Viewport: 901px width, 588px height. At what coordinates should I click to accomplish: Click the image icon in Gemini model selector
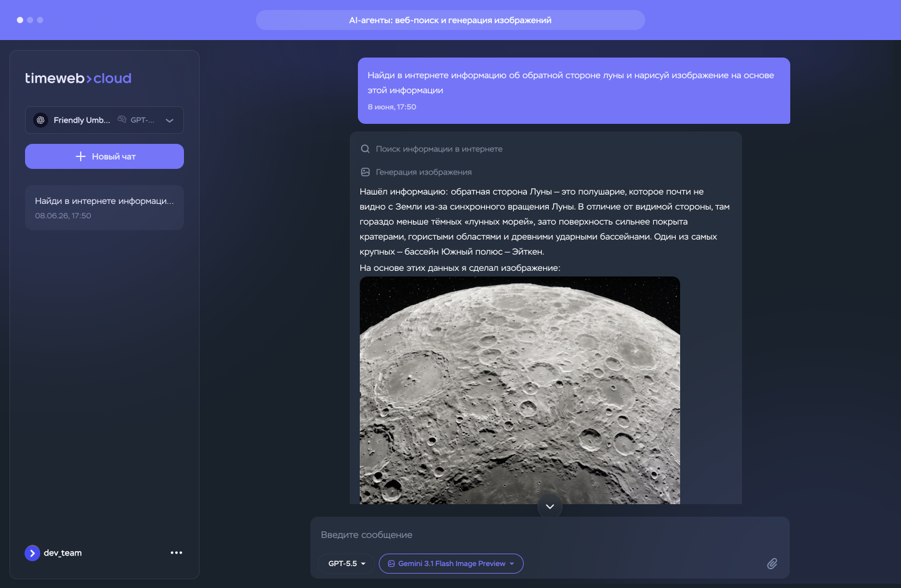pyautogui.click(x=392, y=564)
